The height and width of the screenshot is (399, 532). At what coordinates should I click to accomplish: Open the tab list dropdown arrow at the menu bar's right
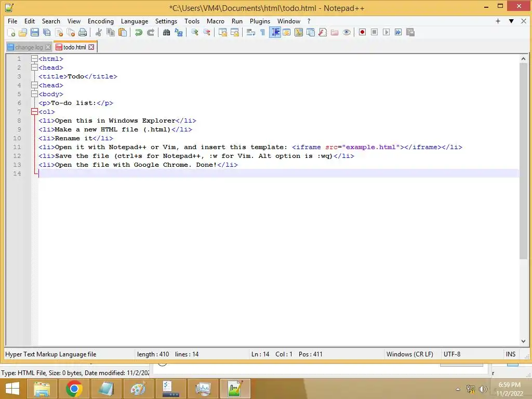click(x=511, y=21)
